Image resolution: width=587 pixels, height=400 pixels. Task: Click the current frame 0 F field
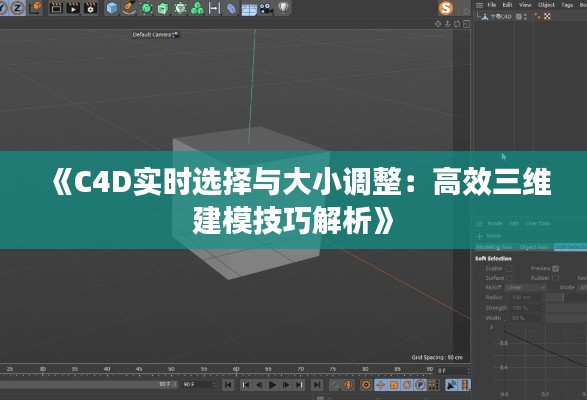(453, 371)
